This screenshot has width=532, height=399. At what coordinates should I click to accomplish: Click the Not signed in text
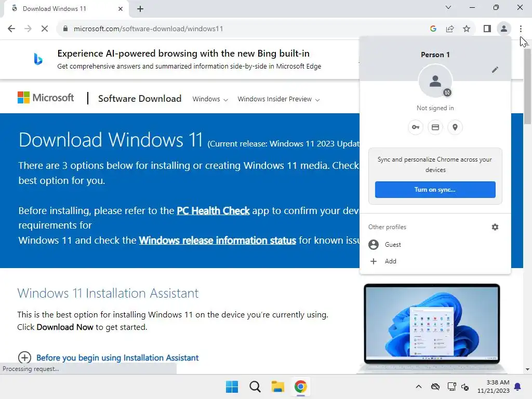pos(435,108)
